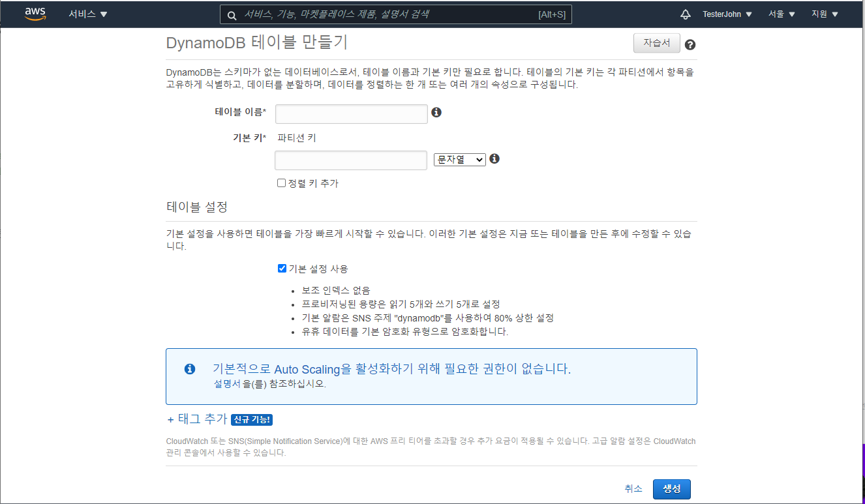This screenshot has width=865, height=504.
Task: Focus the 파티션 키 input field
Action: click(x=351, y=160)
